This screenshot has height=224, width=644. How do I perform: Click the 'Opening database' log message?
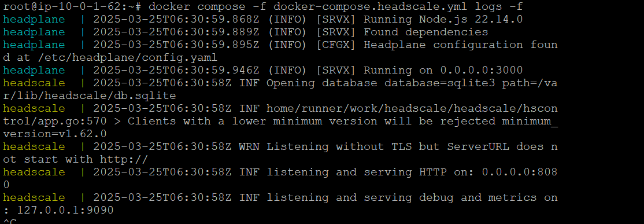(x=321, y=83)
